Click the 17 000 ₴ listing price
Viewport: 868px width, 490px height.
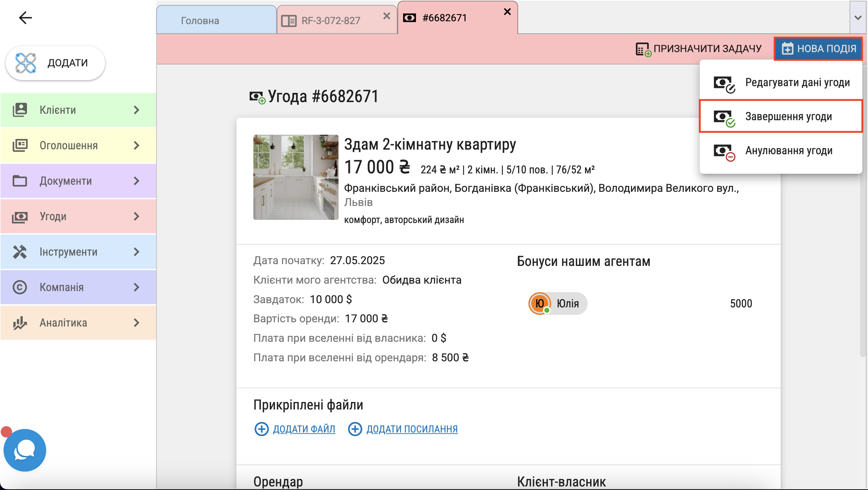click(377, 167)
